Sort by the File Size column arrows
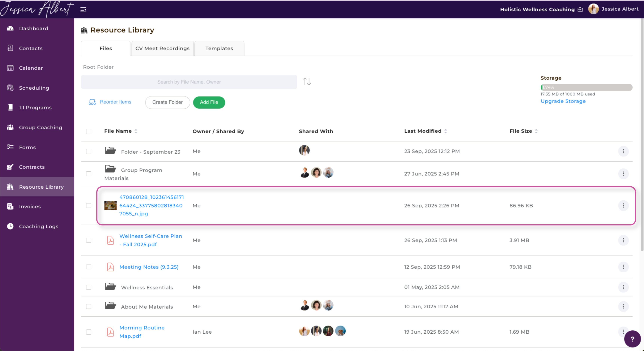This screenshot has height=351, width=644. (536, 131)
